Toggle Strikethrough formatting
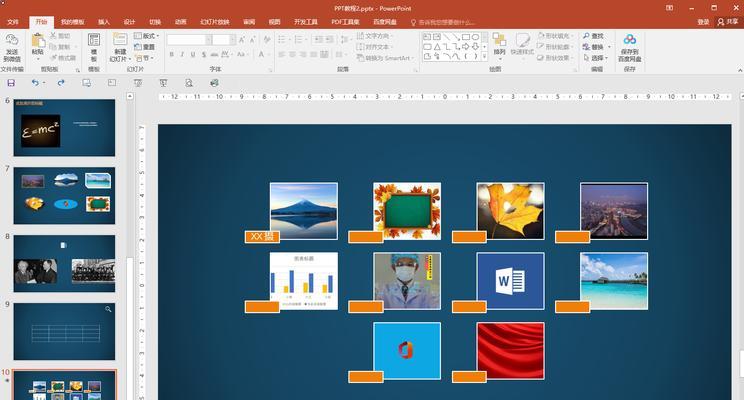The width and height of the screenshot is (744, 400). pyautogui.click(x=214, y=55)
